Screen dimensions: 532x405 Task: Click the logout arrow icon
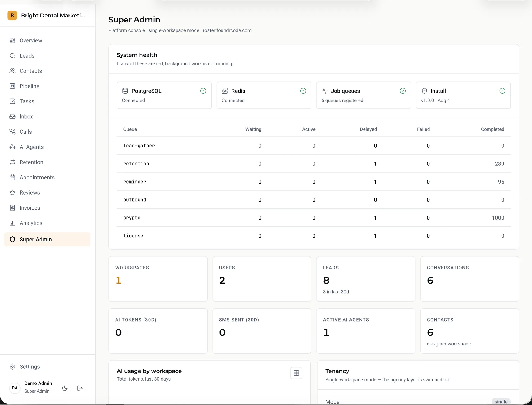click(80, 388)
